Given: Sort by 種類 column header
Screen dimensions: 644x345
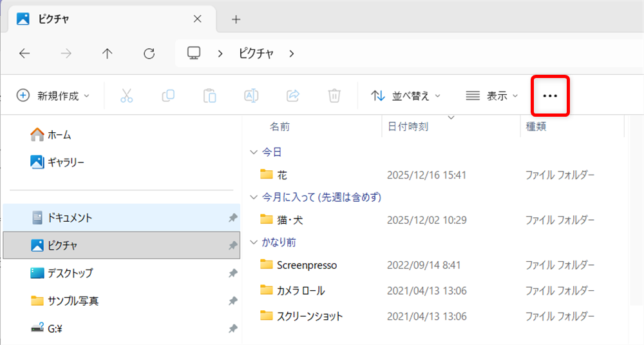Looking at the screenshot, I should pyautogui.click(x=536, y=126).
